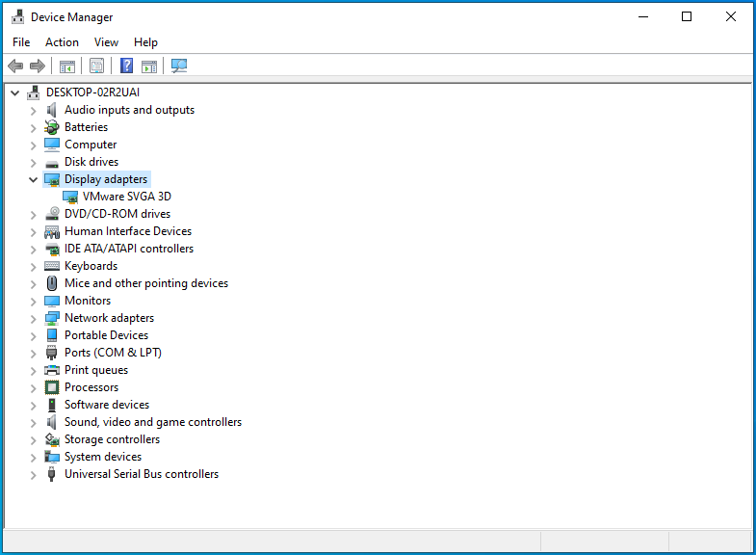The height and width of the screenshot is (555, 756).
Task: Click the blue Help question mark icon
Action: click(x=126, y=66)
